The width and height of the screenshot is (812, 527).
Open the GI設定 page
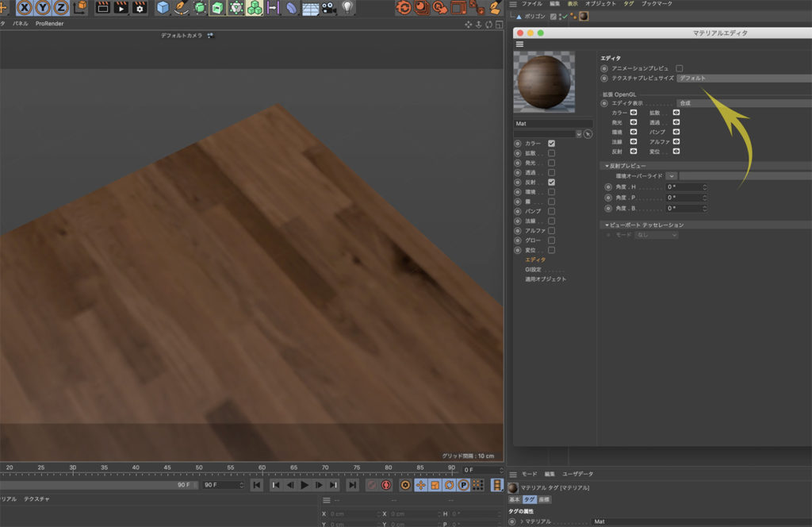coord(534,270)
